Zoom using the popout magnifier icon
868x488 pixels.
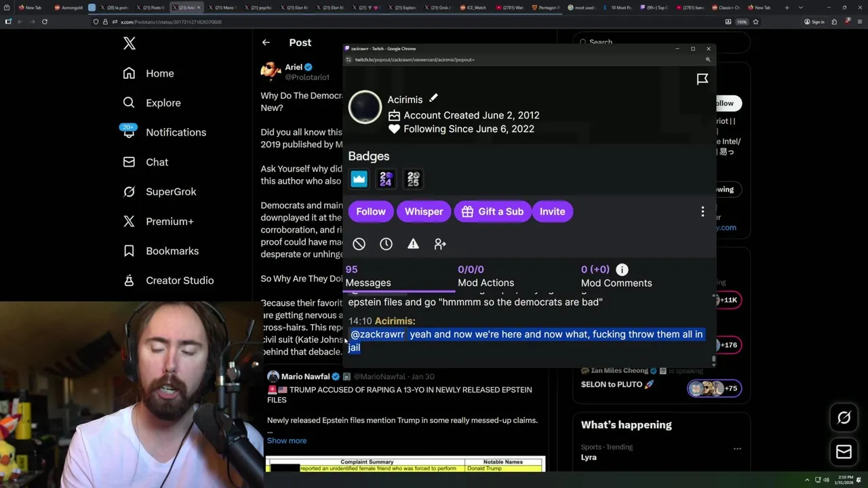[708, 60]
